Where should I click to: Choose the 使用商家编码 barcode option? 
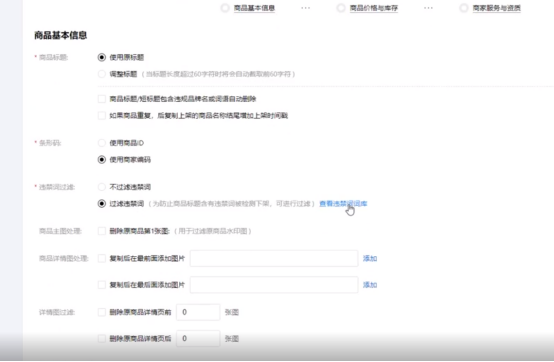click(102, 160)
